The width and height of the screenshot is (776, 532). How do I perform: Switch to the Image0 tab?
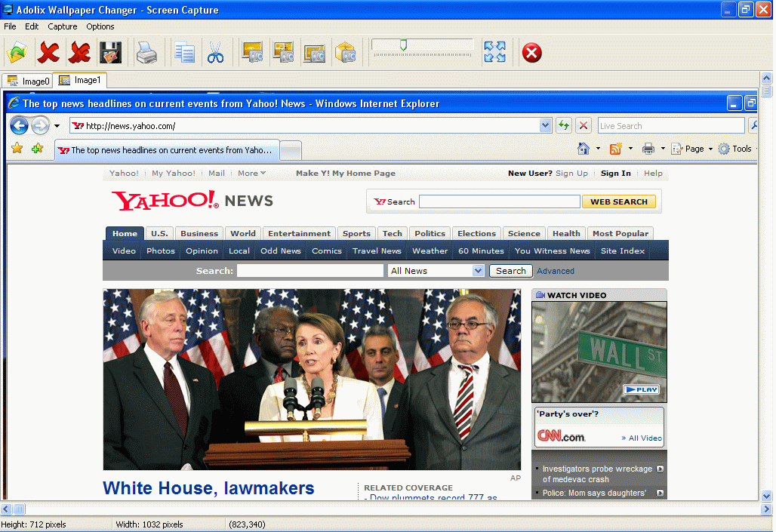28,81
